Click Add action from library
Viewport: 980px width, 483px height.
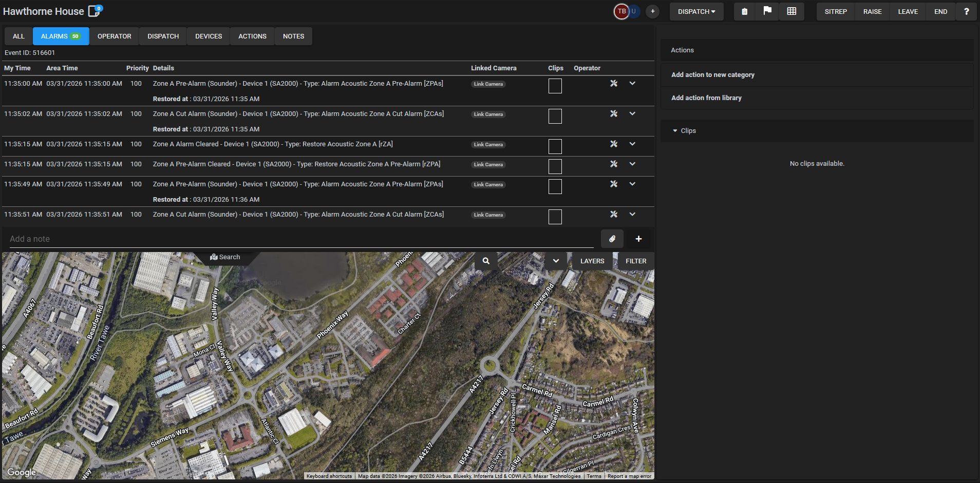706,98
